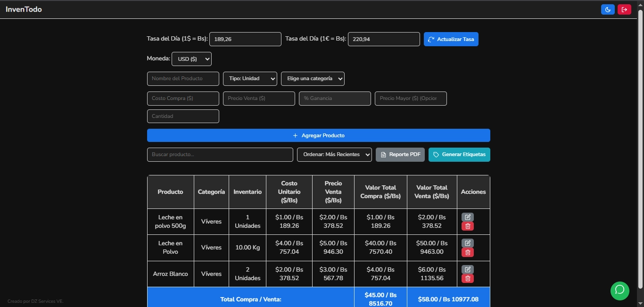Edit the Arroz Blanco product
The width and height of the screenshot is (644, 307).
point(467,269)
